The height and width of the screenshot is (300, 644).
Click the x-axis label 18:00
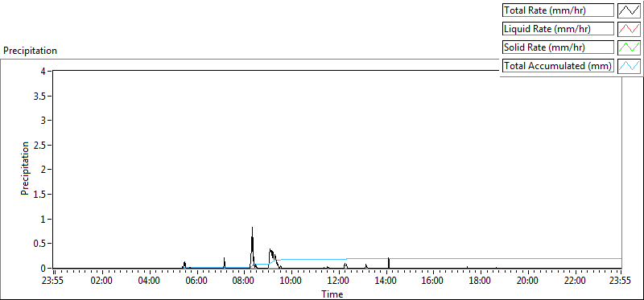click(480, 281)
